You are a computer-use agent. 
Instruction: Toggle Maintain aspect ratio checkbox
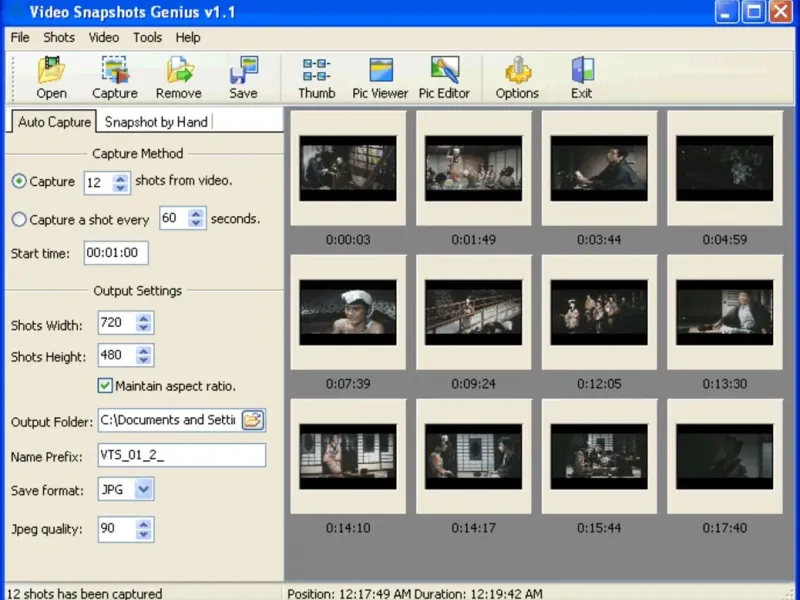click(105, 386)
